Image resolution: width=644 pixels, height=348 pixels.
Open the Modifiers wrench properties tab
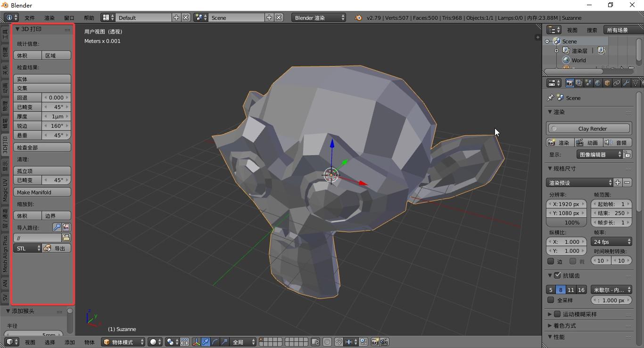[x=626, y=83]
